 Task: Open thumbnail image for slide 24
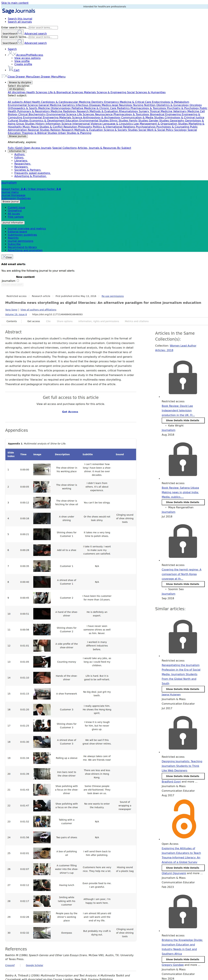pyautogui.click(x=42, y=837)
